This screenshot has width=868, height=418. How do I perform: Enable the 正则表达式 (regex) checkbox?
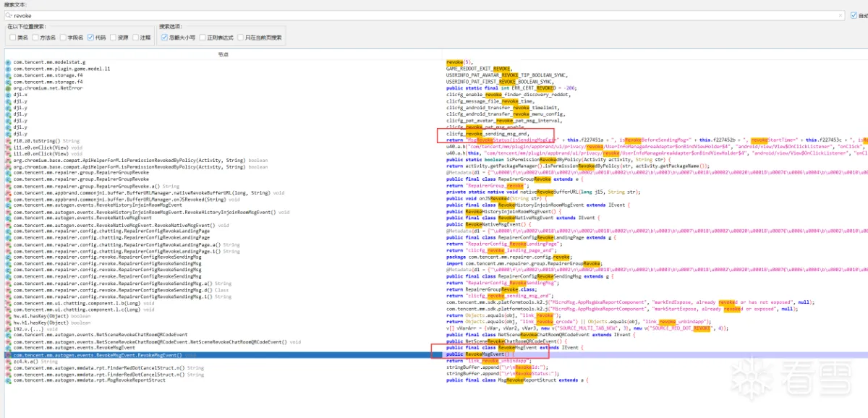coord(202,37)
